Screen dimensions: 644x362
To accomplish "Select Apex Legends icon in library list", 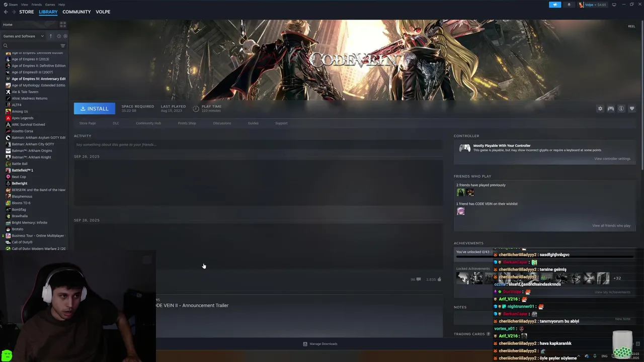I will pyautogui.click(x=8, y=118).
